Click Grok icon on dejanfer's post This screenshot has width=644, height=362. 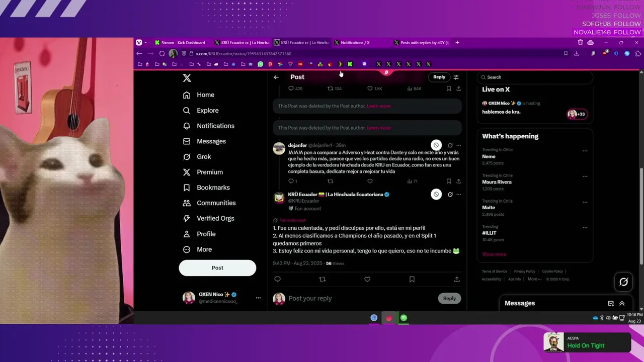[450, 145]
